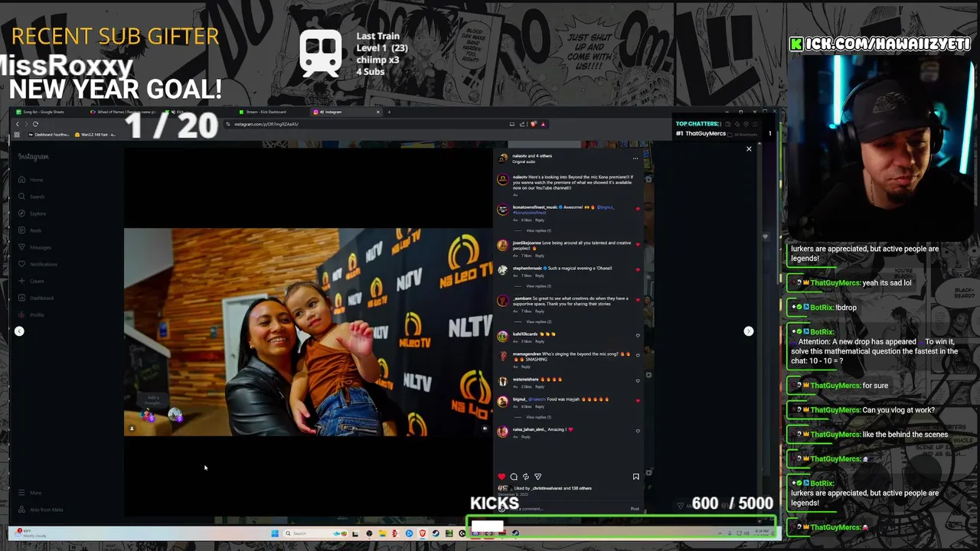Screen dimensions: 980x551
Task: Open Dashboard in the Instagram sidebar
Action: click(36, 298)
